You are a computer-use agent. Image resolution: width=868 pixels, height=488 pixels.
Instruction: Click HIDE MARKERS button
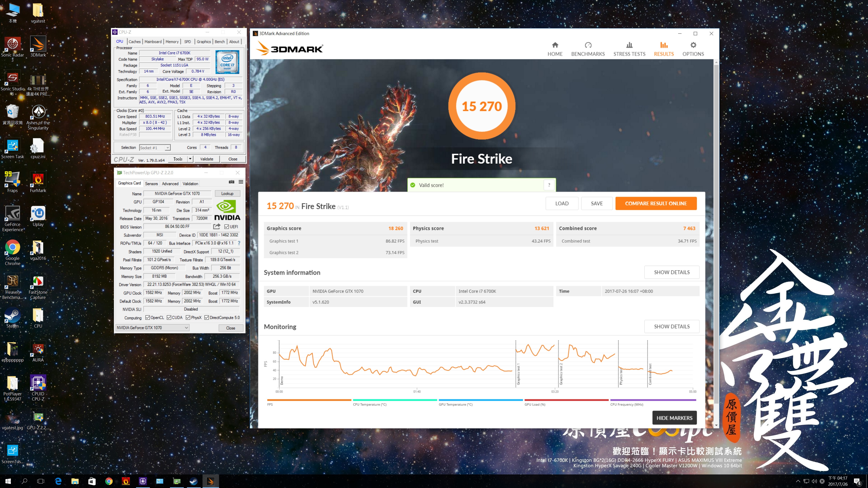coord(674,418)
